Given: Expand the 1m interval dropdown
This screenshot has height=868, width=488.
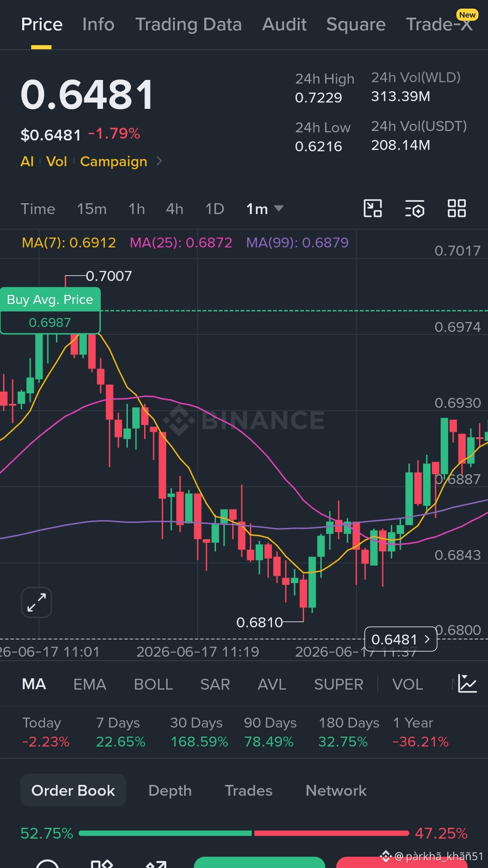Looking at the screenshot, I should tap(265, 209).
